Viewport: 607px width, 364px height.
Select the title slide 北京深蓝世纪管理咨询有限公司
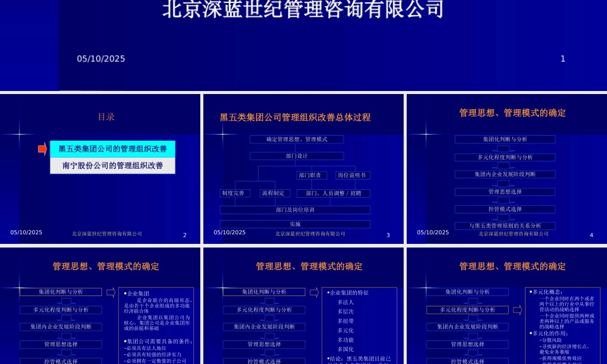point(303,45)
